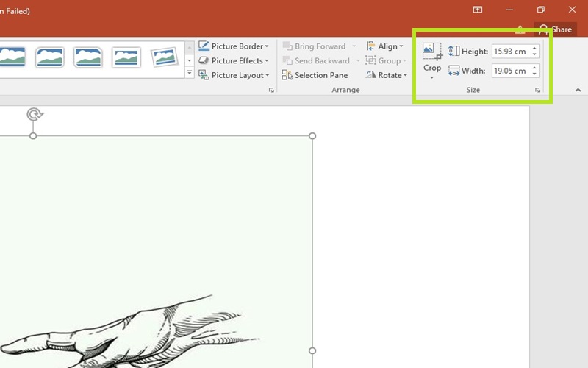Viewport: 588px width, 368px height.
Task: Expand the Picture Layout options
Action: click(x=233, y=75)
